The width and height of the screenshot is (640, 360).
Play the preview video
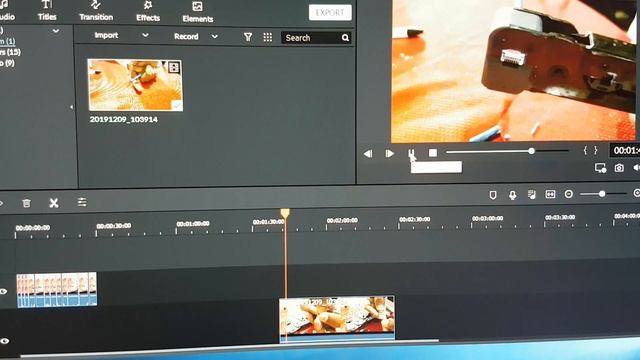tap(389, 153)
